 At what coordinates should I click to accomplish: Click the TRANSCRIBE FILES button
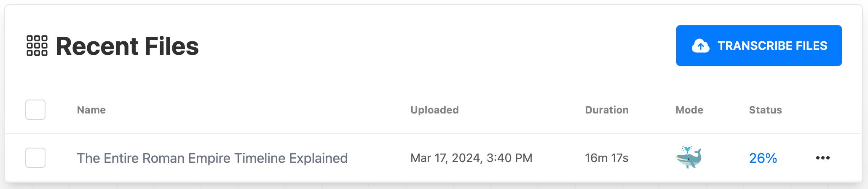(x=759, y=46)
